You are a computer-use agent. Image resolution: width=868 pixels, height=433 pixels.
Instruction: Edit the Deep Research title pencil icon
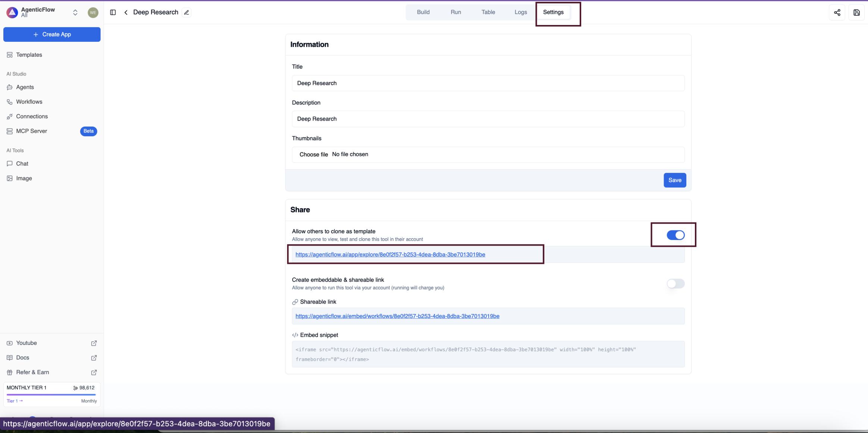(187, 12)
